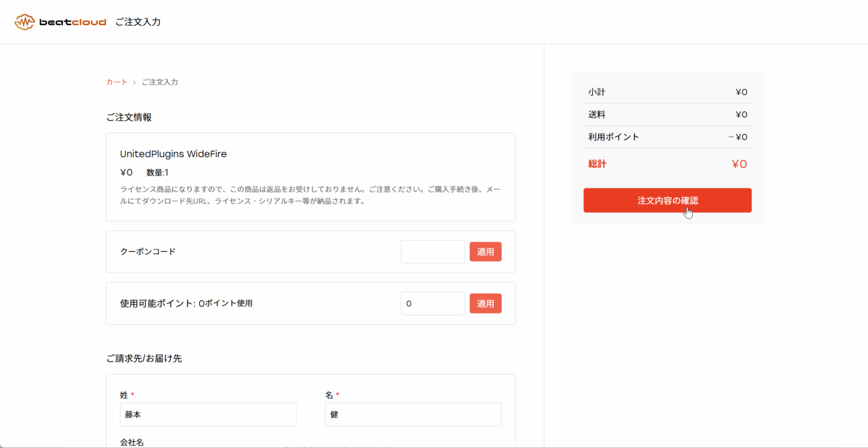Click the ご注文入力 page title in header
868x448 pixels.
(x=138, y=22)
